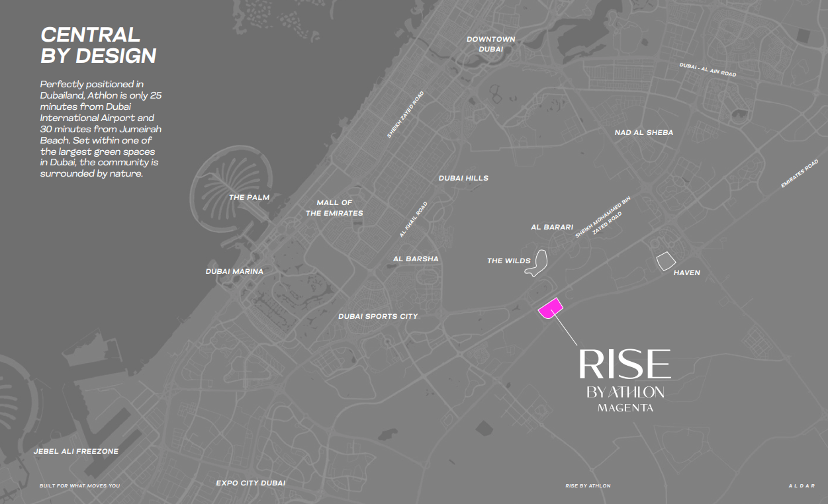Click the footer text Rise by Athlon

click(x=588, y=486)
